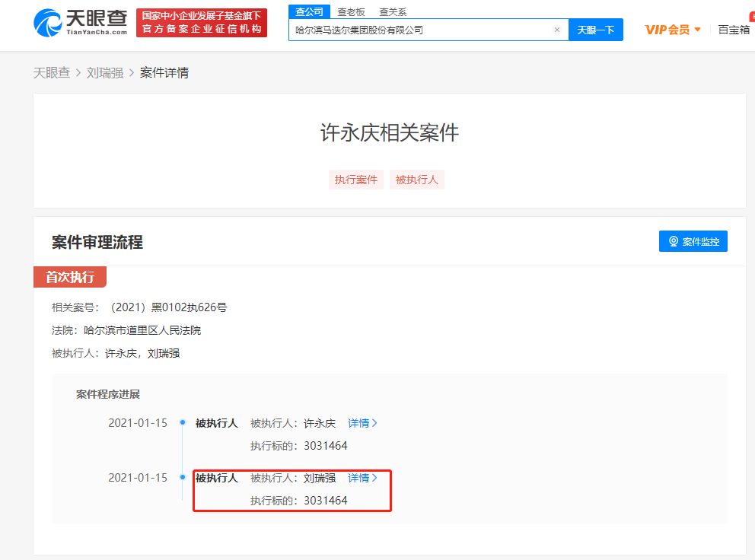Image resolution: width=755 pixels, height=560 pixels.
Task: Click the 被执行人 tag under title
Action: click(417, 180)
